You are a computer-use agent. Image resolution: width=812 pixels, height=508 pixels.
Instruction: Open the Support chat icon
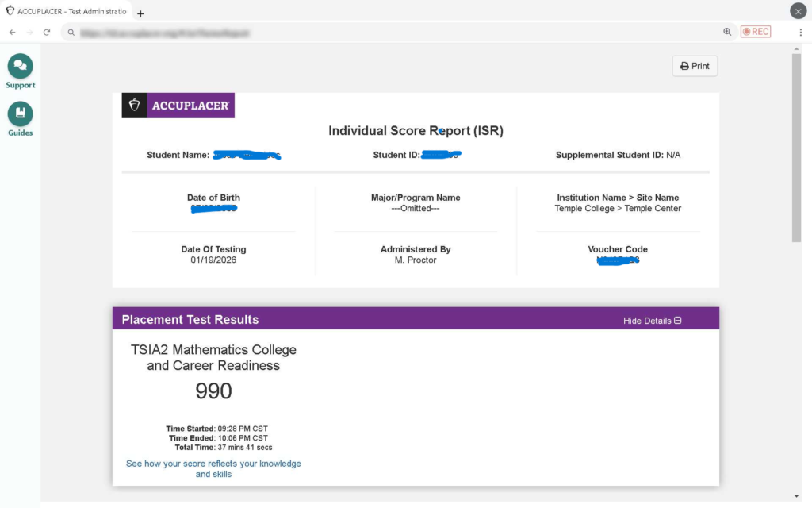21,66
